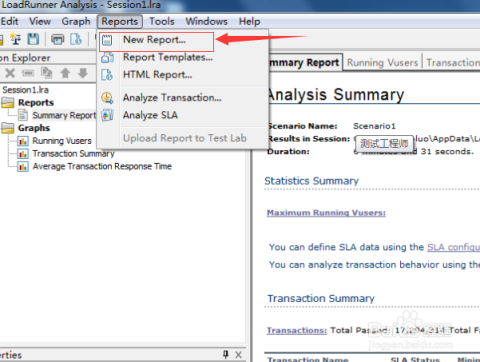Click the Session Explorer panel title
This screenshot has height=362, width=480.
25,58
